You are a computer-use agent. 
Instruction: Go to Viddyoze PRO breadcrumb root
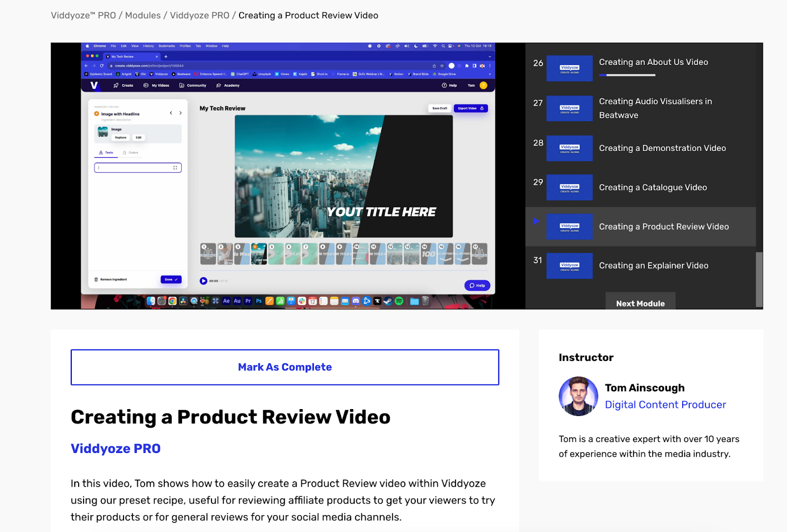(84, 15)
